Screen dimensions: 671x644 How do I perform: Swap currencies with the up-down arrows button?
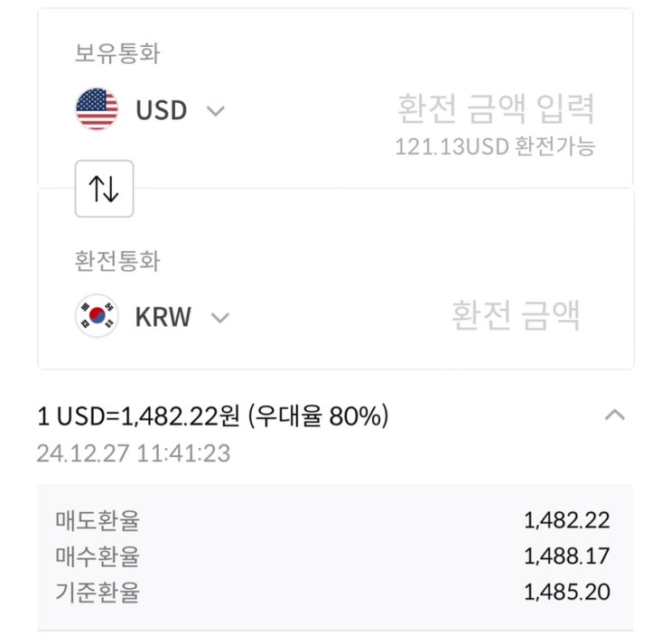[x=104, y=189]
